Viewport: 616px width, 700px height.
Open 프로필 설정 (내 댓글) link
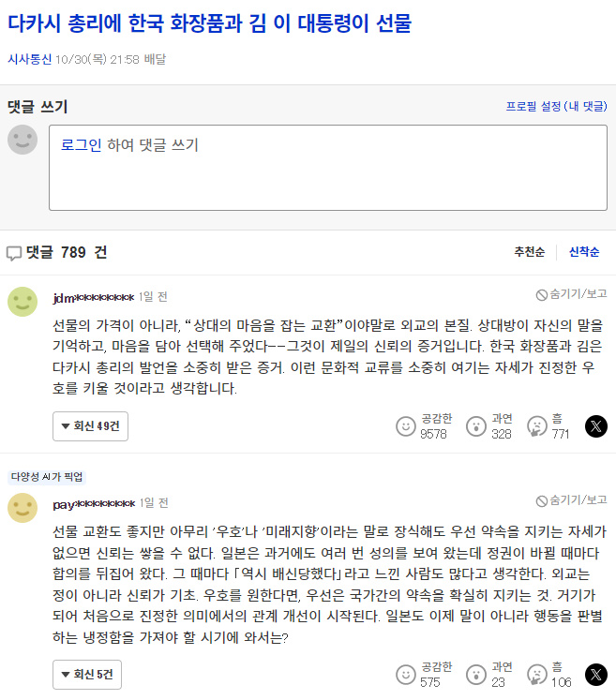[x=556, y=106]
